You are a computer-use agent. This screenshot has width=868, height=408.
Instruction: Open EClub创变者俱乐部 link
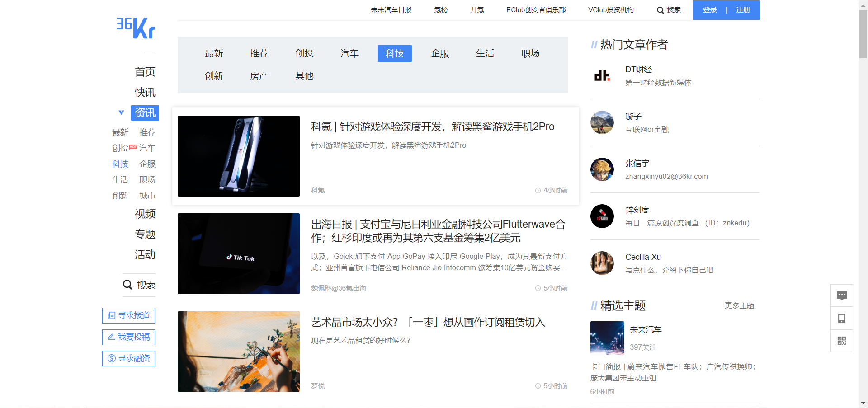[536, 10]
